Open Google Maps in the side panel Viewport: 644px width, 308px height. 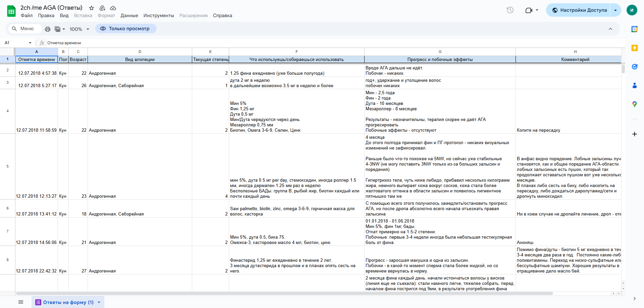click(634, 104)
